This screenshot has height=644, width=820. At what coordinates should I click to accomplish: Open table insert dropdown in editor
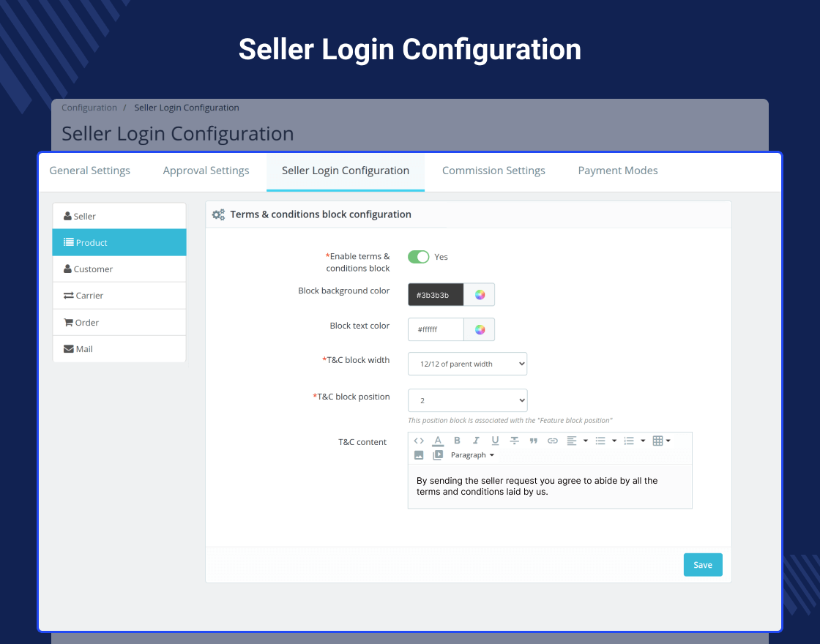tap(662, 441)
